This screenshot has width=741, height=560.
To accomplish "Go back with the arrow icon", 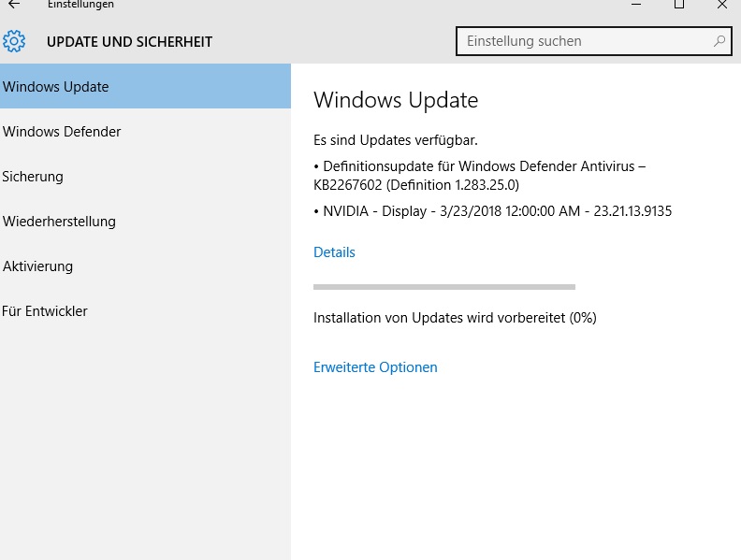I will coord(14,5).
